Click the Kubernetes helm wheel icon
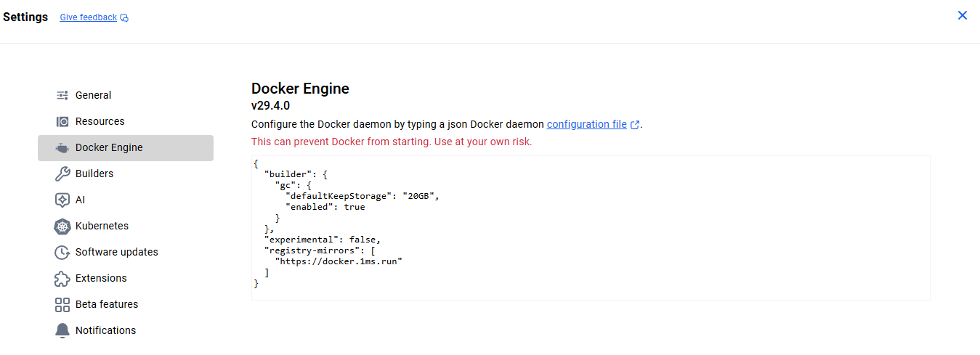The width and height of the screenshot is (980, 355). pos(62,227)
